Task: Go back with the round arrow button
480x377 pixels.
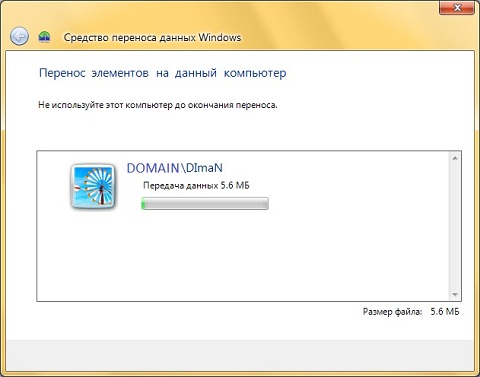Action: (x=19, y=36)
